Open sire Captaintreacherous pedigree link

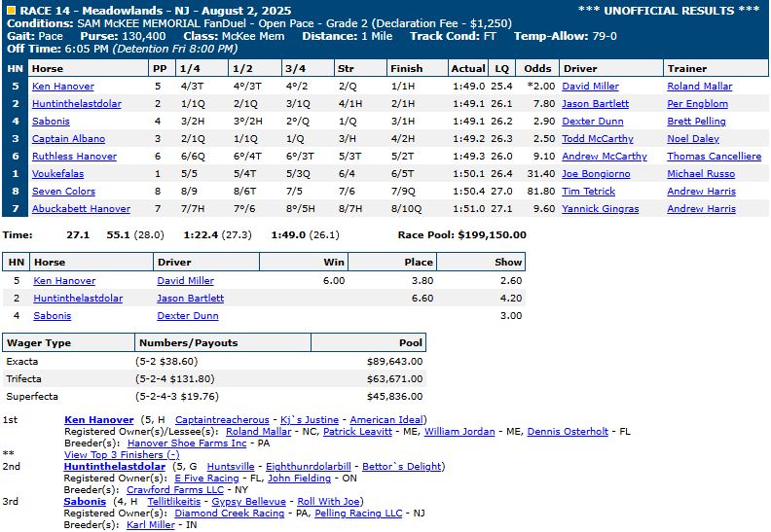(x=222, y=420)
